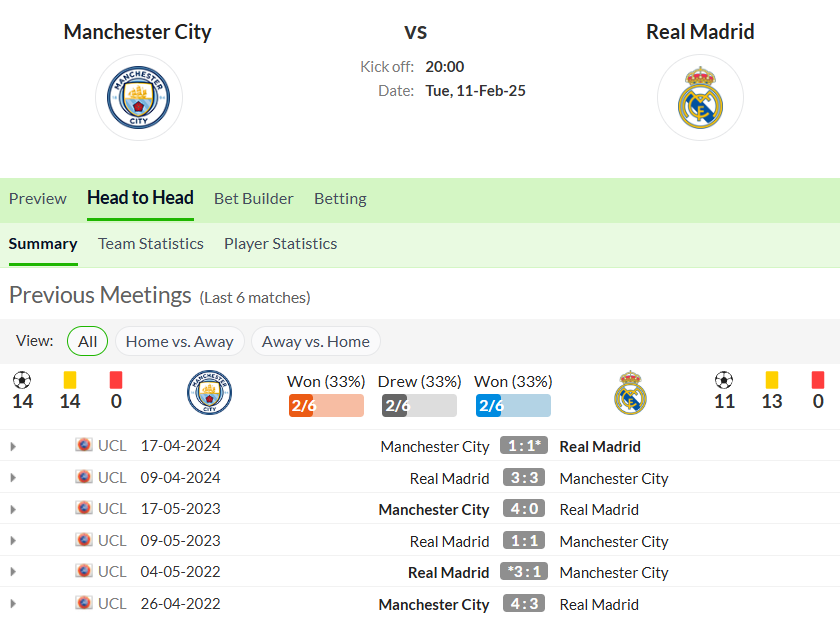Select the All view filter
This screenshot has height=637, width=840.
point(87,341)
